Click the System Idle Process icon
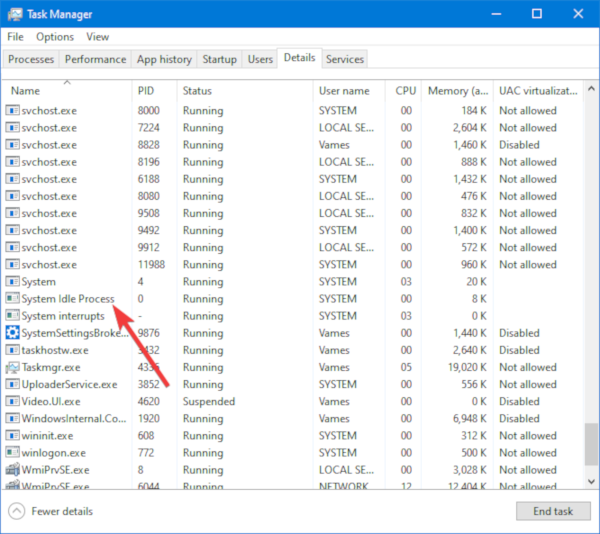 pos(12,299)
